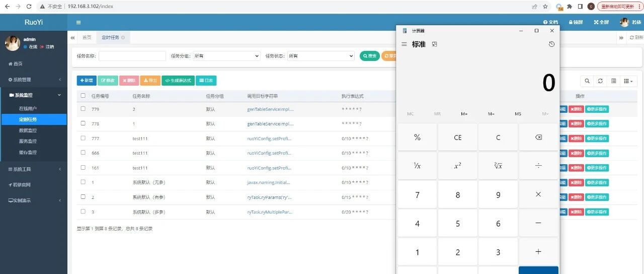Click 更多操作 for task 779
Viewport: 644px width, 274px height.
pos(597,109)
